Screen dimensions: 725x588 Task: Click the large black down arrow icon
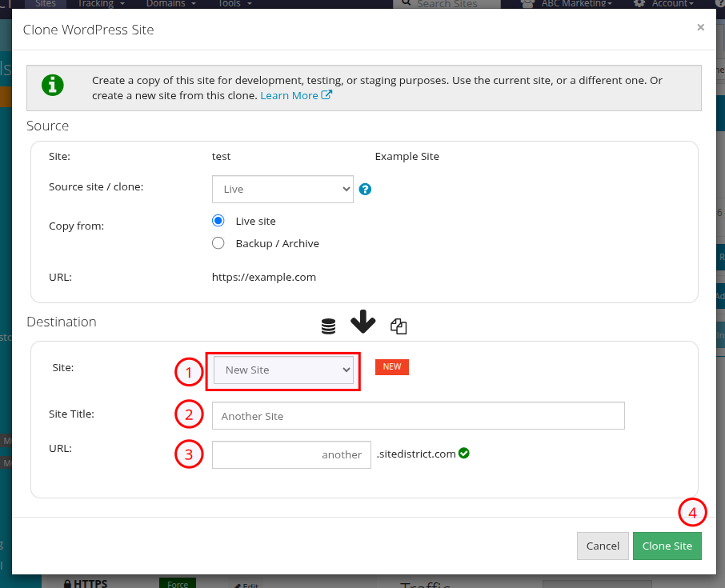coord(362,322)
